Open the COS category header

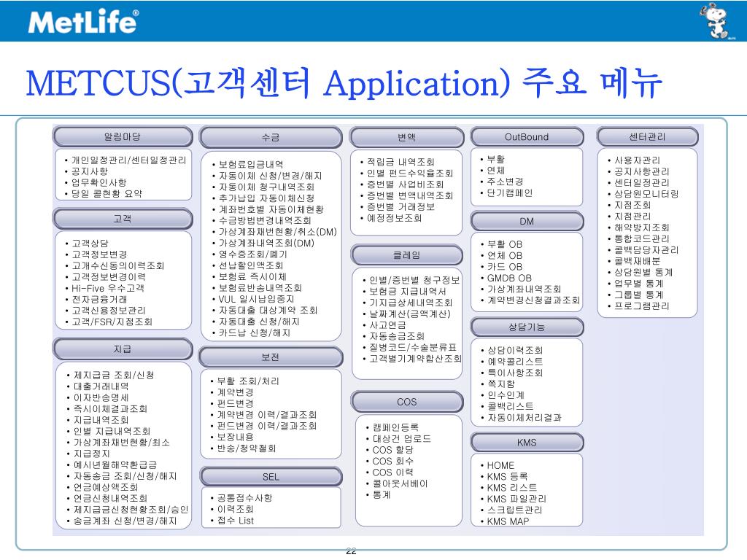(x=406, y=402)
